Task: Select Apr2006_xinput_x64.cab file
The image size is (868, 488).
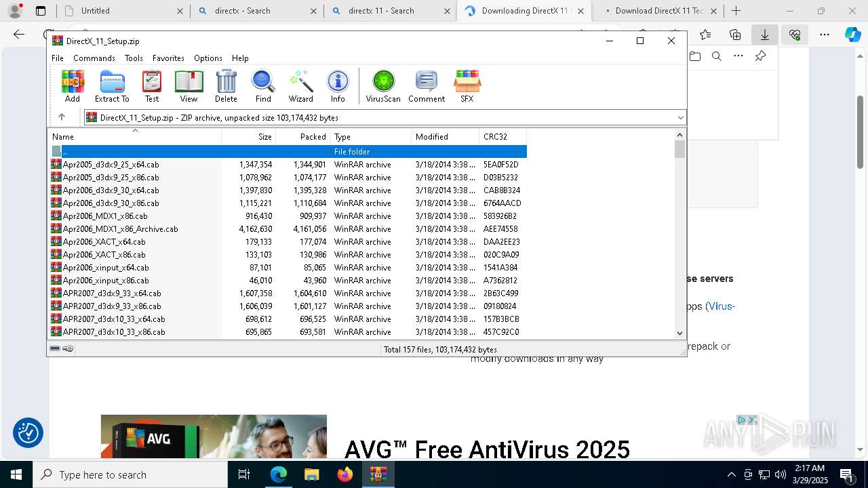Action: [288, 268]
